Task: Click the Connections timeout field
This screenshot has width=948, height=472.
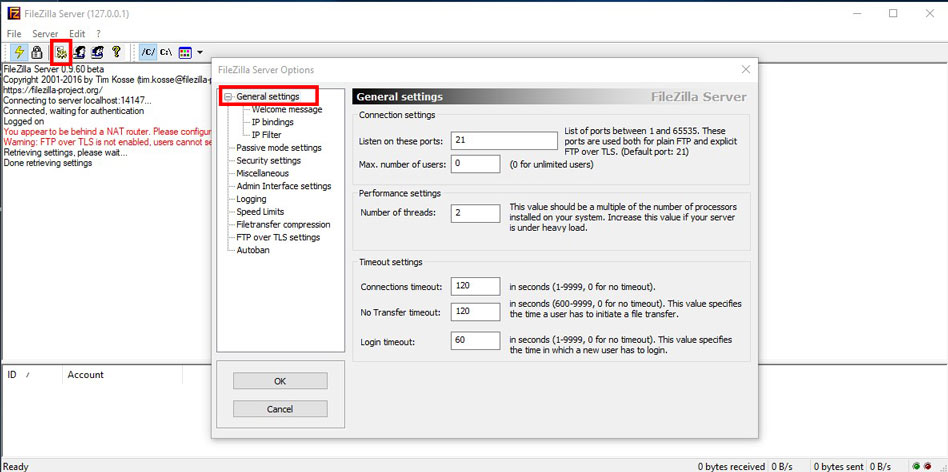Action: pos(475,286)
